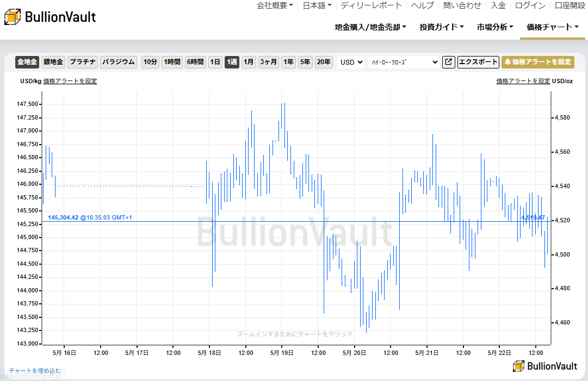Switch chart range to 5年
588x381 pixels.
point(305,62)
